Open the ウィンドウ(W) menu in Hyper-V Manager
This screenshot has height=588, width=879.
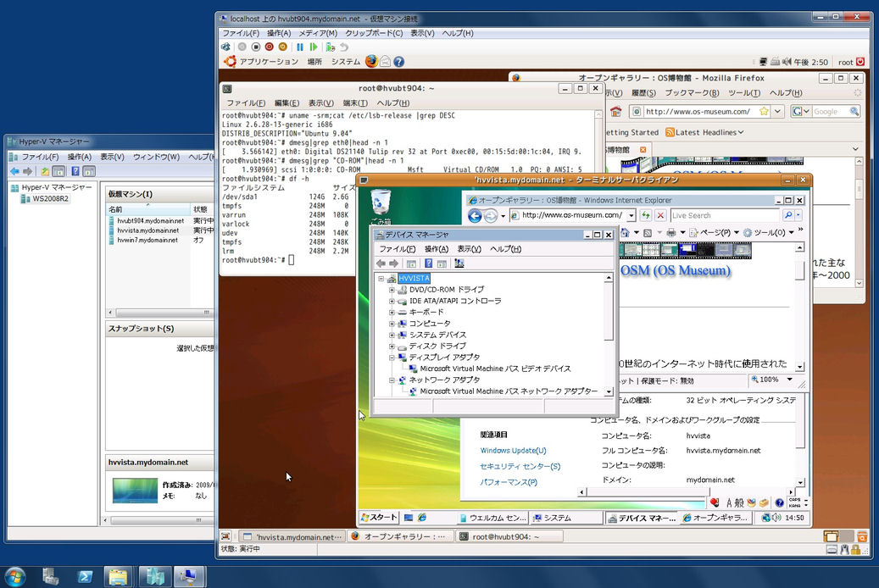[157, 157]
